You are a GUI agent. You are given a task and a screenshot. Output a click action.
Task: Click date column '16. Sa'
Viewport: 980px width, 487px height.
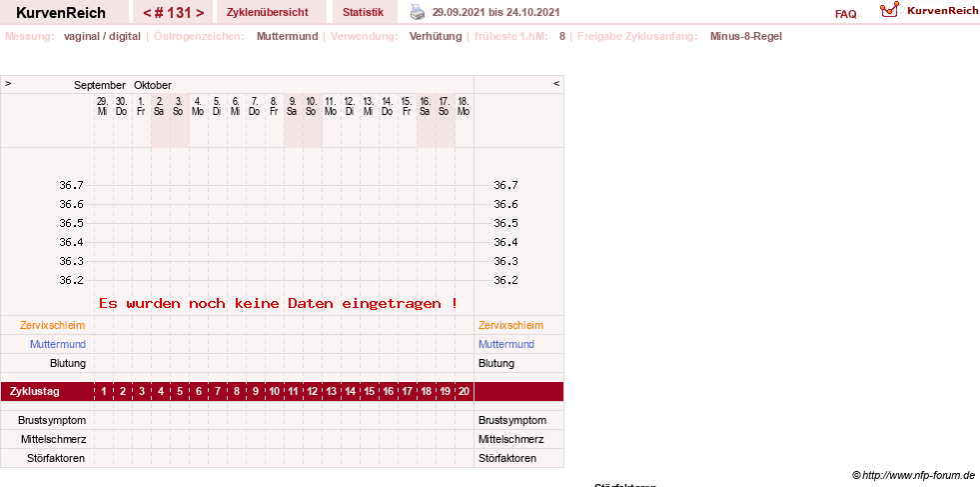coord(425,106)
